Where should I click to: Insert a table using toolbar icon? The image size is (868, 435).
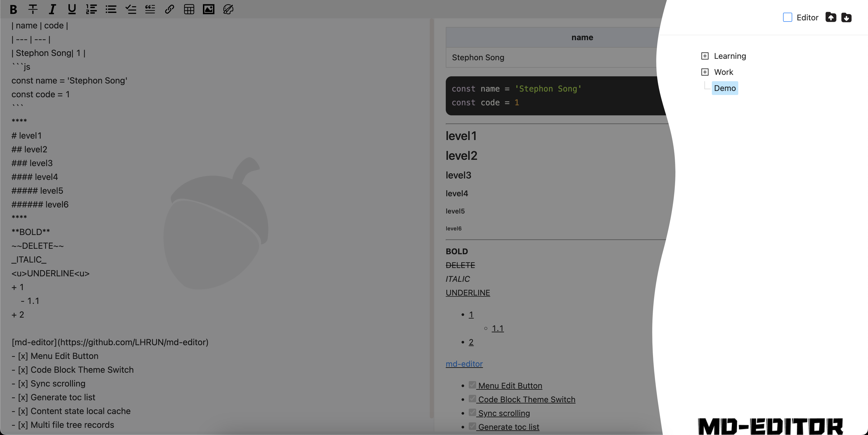[189, 9]
